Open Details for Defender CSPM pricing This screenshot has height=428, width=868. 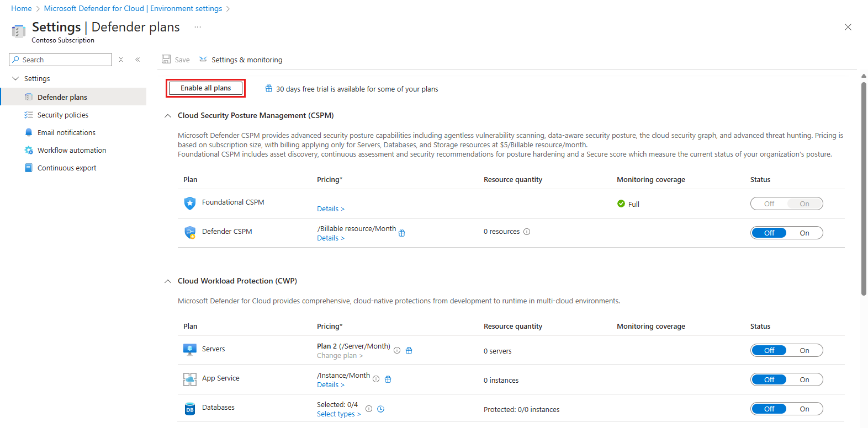click(x=331, y=238)
